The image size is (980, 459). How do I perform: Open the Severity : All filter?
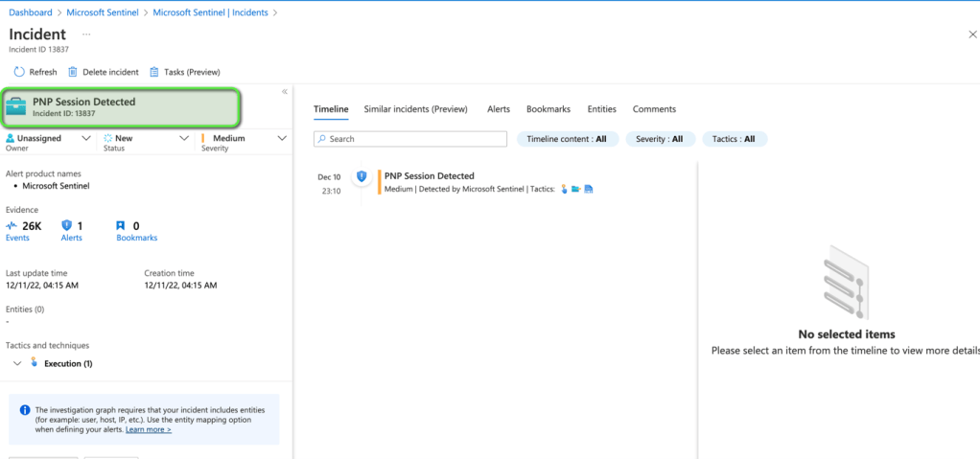point(661,139)
